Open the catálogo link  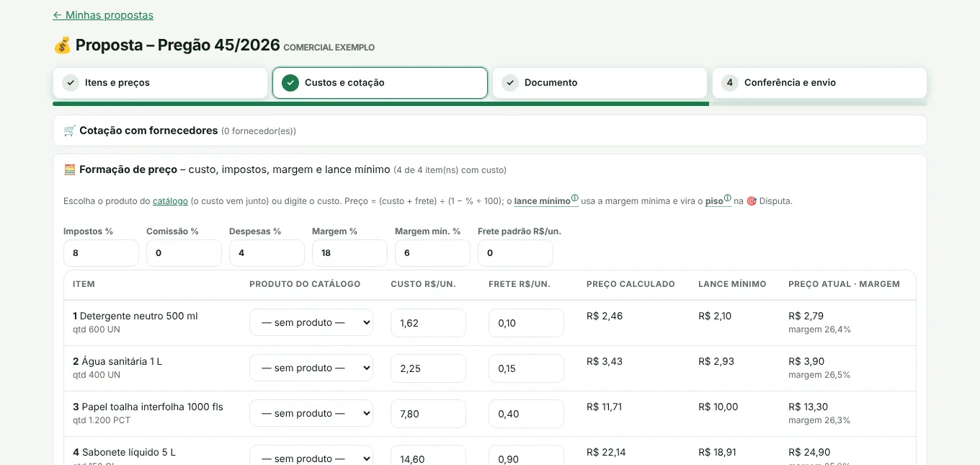tap(170, 201)
